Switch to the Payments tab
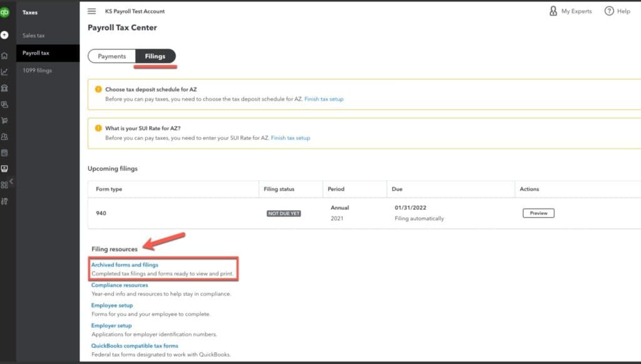This screenshot has height=364, width=641. 111,56
